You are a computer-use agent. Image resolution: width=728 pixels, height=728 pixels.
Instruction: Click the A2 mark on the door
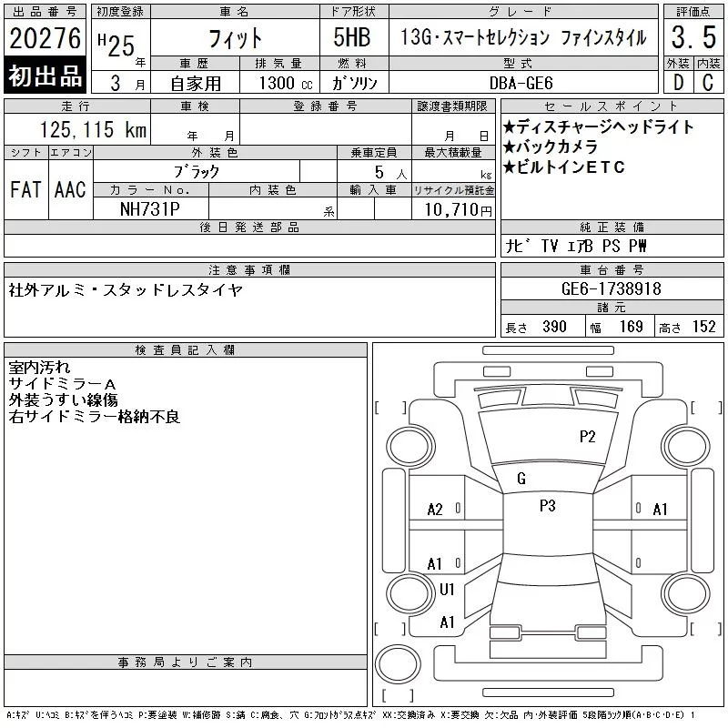(435, 510)
